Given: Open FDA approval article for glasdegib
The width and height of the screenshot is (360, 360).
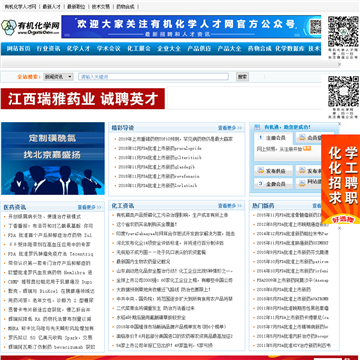Looking at the screenshot, I should click(x=157, y=167).
